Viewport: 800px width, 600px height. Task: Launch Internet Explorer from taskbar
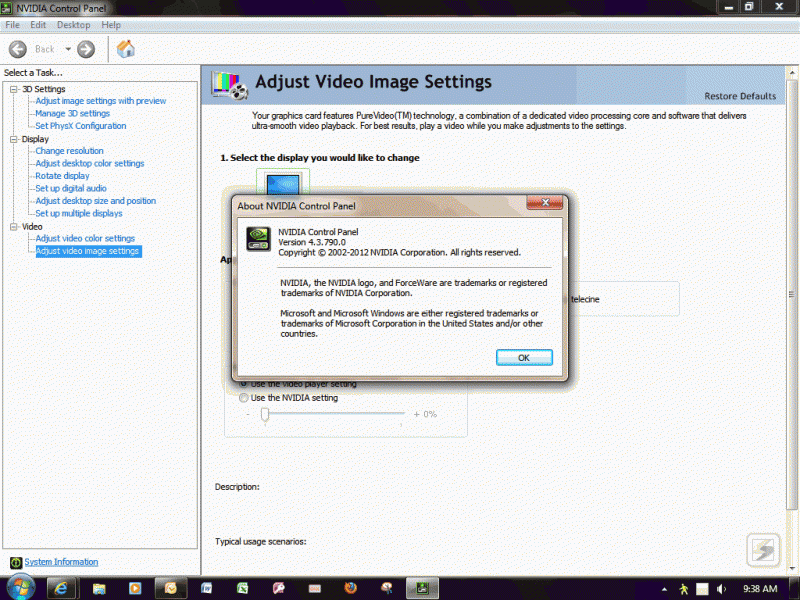click(61, 588)
